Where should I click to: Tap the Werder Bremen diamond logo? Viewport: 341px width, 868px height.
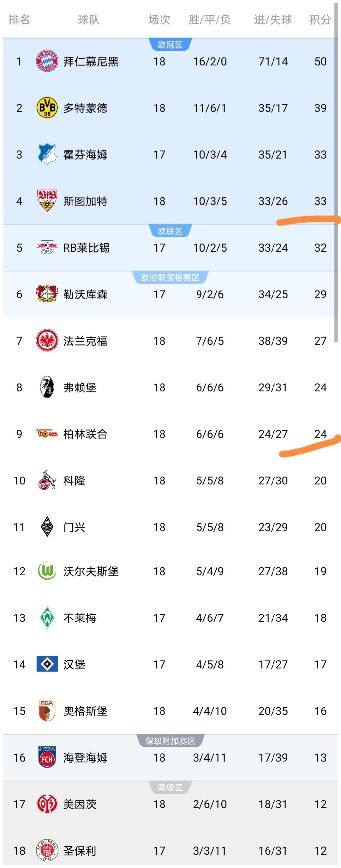click(47, 617)
